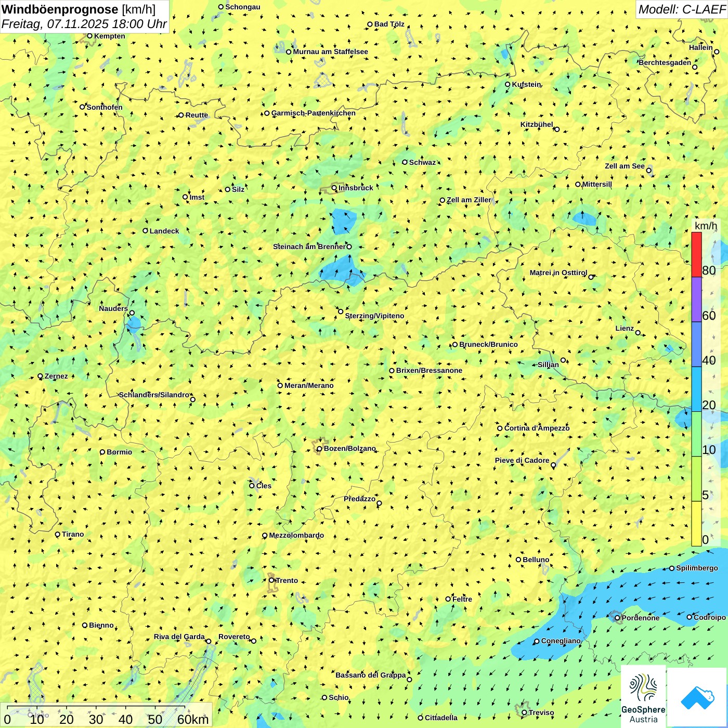
Task: Click the Lienz location marker
Action: 638,333
